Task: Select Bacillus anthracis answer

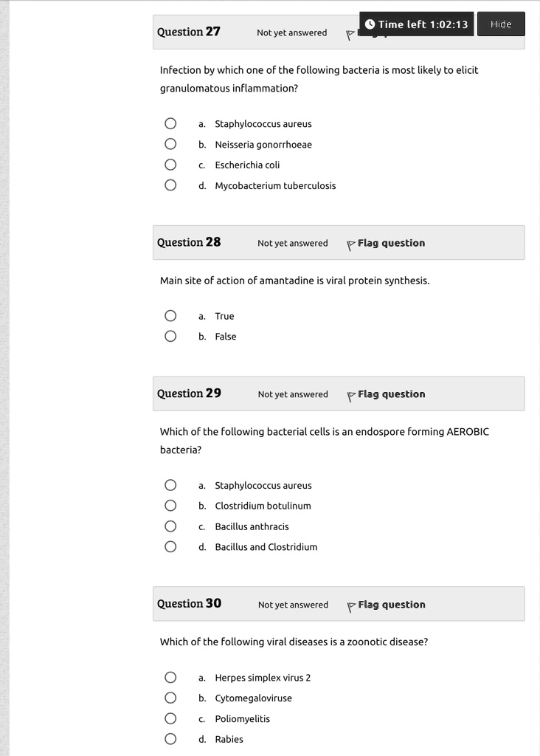Action: click(170, 526)
